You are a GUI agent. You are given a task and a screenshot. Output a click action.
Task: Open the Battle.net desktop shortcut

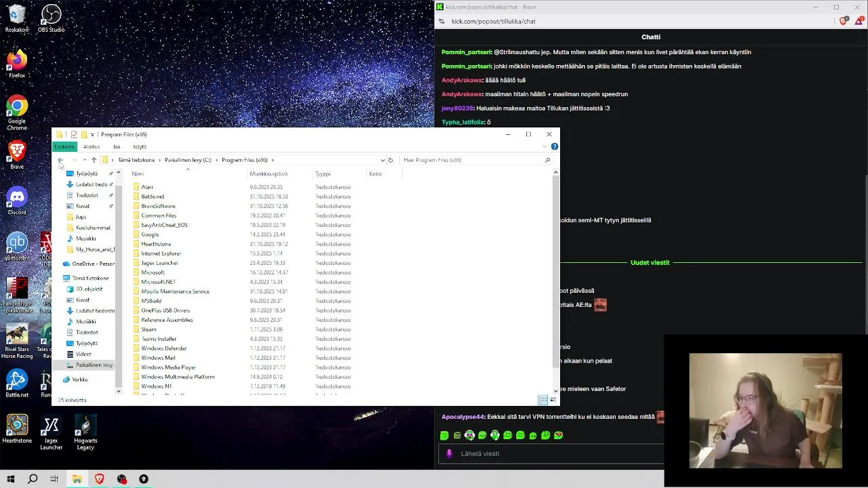coord(17,383)
